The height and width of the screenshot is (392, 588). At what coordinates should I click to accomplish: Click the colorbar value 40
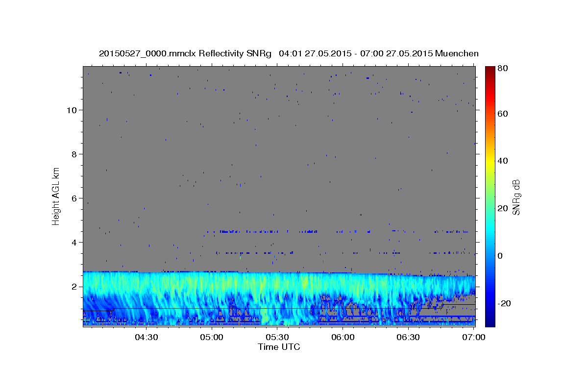504,161
